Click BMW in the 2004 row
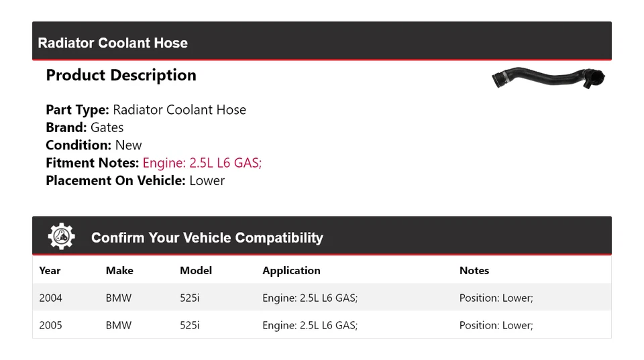Screen dimensions: 644x360 (119, 298)
